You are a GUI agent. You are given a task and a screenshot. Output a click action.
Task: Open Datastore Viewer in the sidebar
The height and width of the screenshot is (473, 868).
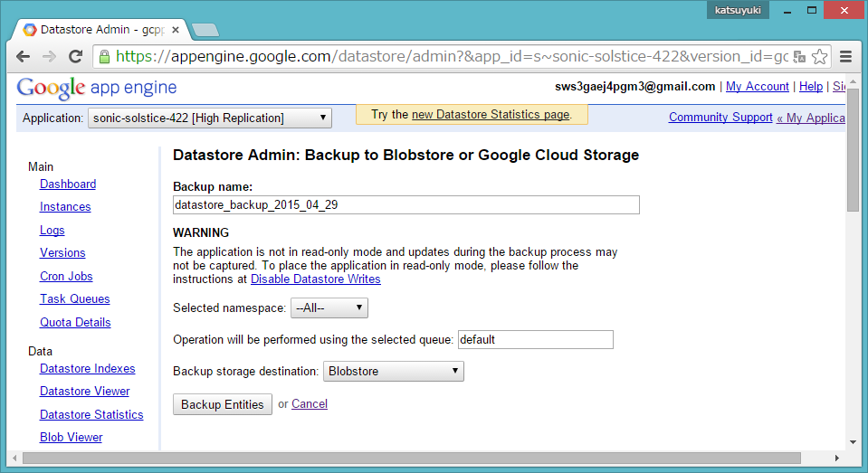(85, 391)
